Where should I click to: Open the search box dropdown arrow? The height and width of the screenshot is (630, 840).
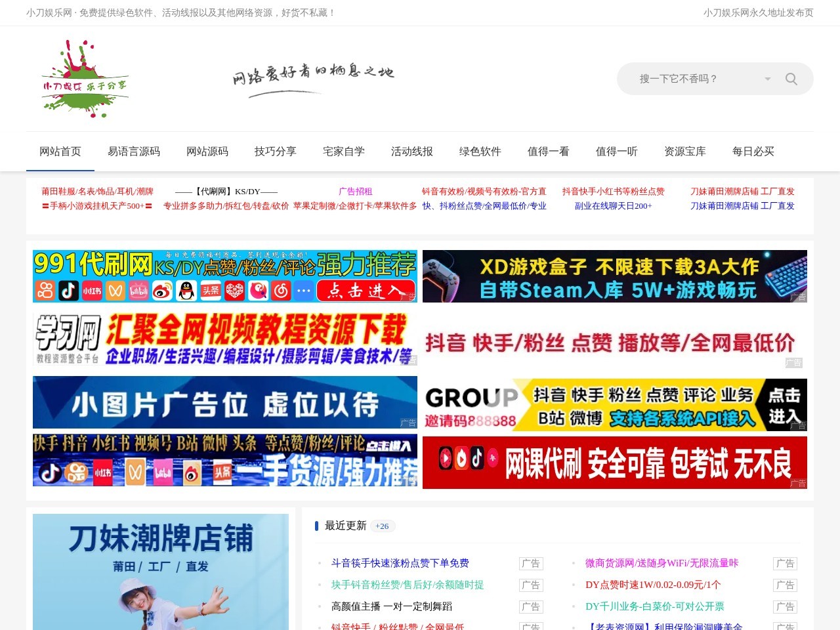coord(766,79)
